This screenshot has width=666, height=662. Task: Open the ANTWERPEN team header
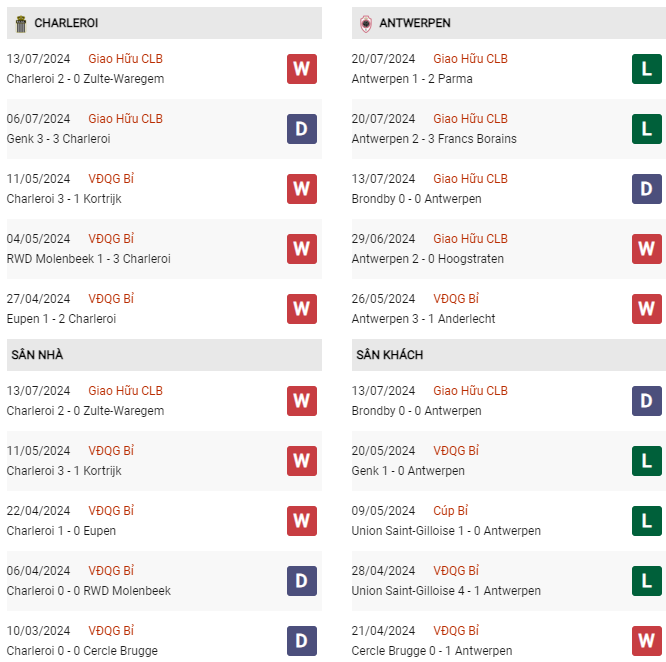pyautogui.click(x=509, y=23)
